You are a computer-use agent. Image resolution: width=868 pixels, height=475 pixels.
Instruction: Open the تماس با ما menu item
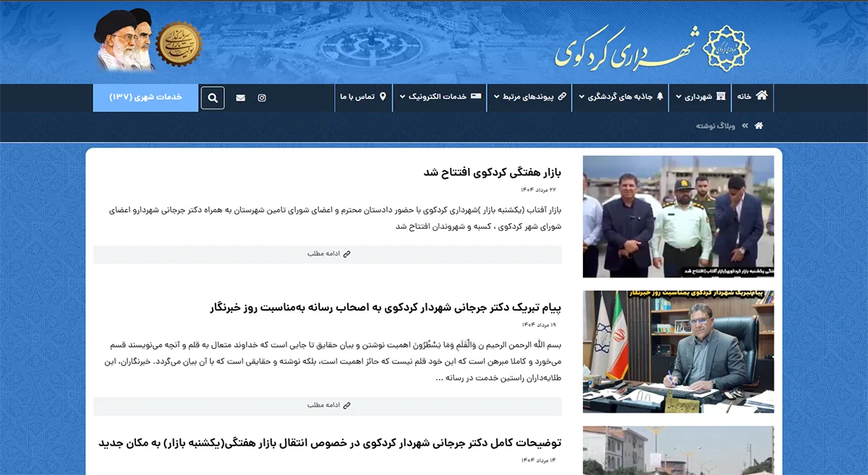pos(363,97)
